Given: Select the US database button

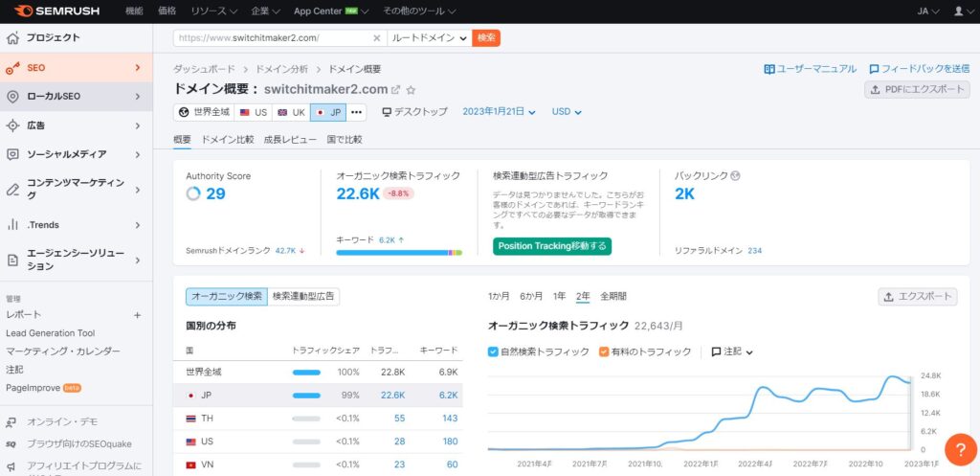Looking at the screenshot, I should (x=253, y=113).
